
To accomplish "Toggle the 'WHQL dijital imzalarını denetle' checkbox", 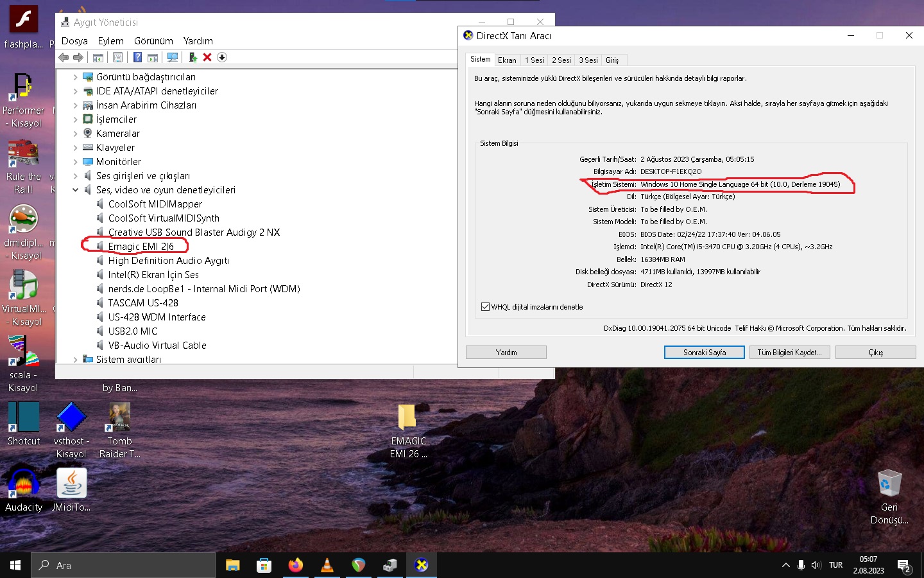I will click(486, 306).
